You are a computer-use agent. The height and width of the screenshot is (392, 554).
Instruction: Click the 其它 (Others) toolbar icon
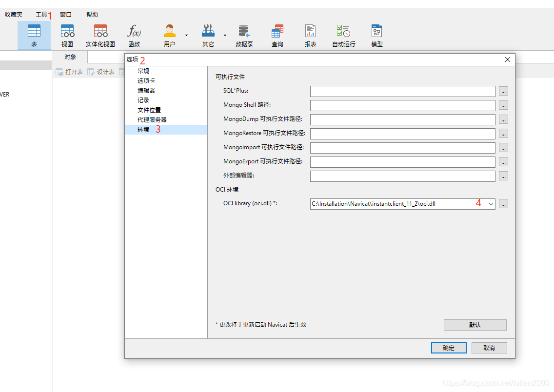click(208, 35)
